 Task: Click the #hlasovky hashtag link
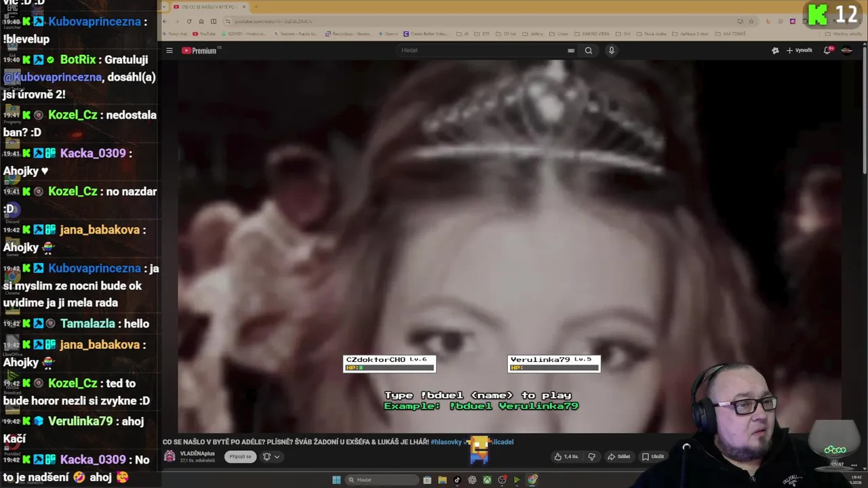click(446, 442)
